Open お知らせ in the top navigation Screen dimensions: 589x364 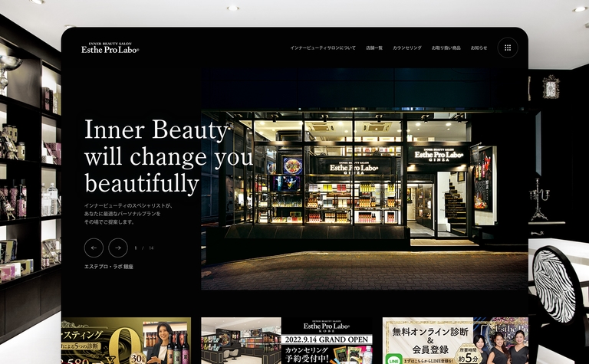[x=479, y=48]
